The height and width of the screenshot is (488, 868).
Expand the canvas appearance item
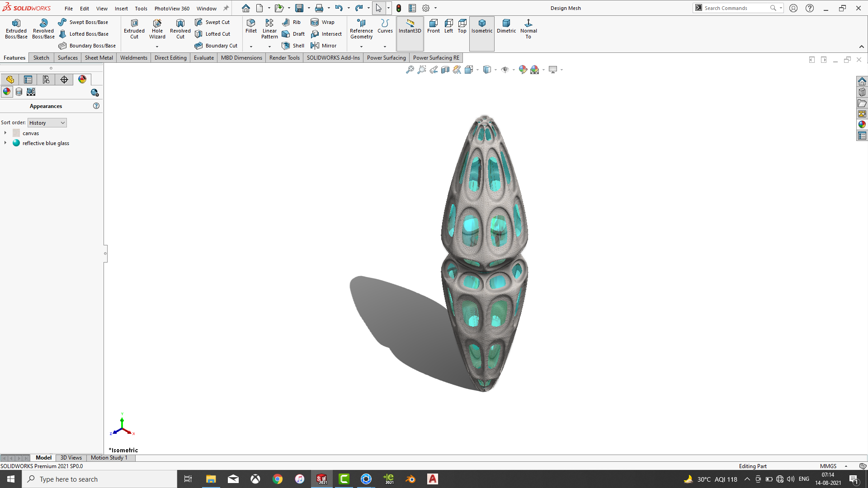[x=5, y=133]
